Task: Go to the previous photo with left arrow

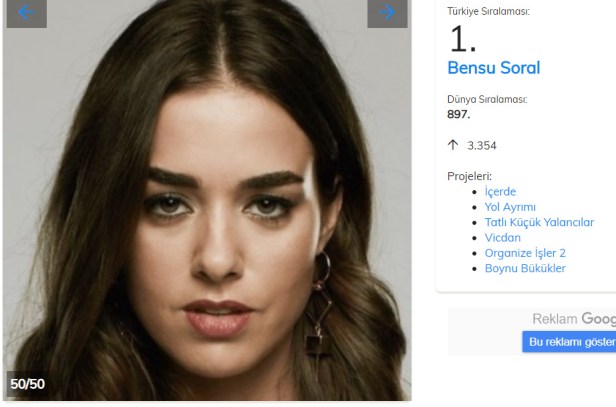Action: (x=27, y=13)
